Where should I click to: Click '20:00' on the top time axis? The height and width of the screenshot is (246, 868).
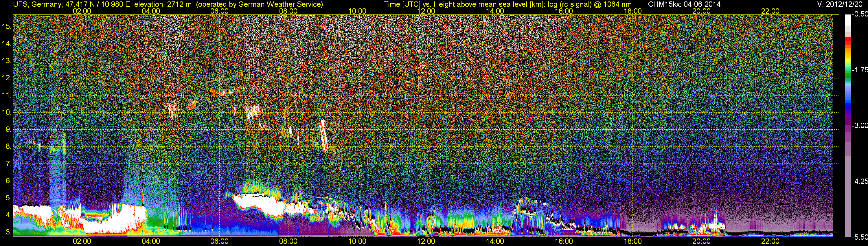[702, 11]
